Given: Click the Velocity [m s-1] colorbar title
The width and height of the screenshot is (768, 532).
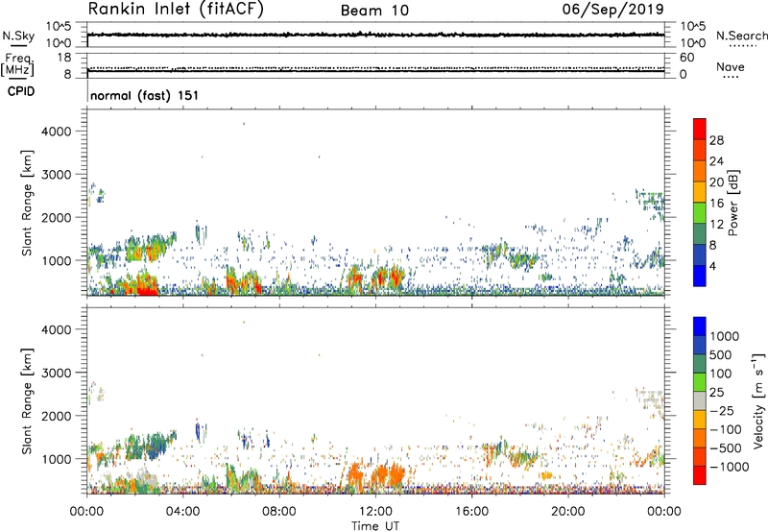Looking at the screenshot, I should coord(758,400).
